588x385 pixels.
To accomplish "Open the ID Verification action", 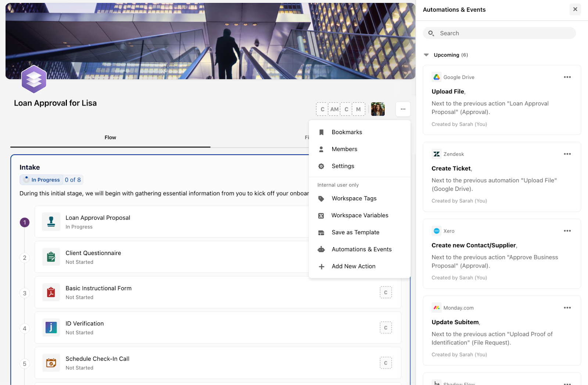I will click(x=218, y=328).
